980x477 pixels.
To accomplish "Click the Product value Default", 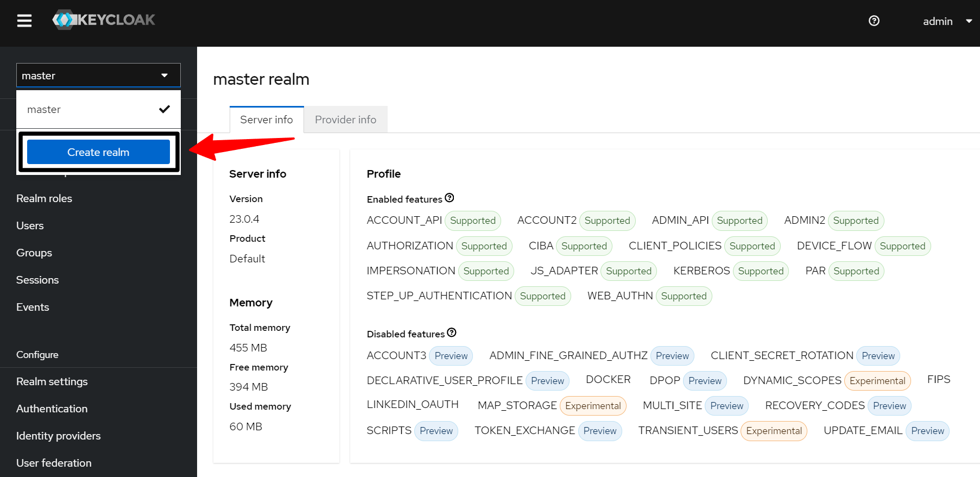I will [x=247, y=259].
